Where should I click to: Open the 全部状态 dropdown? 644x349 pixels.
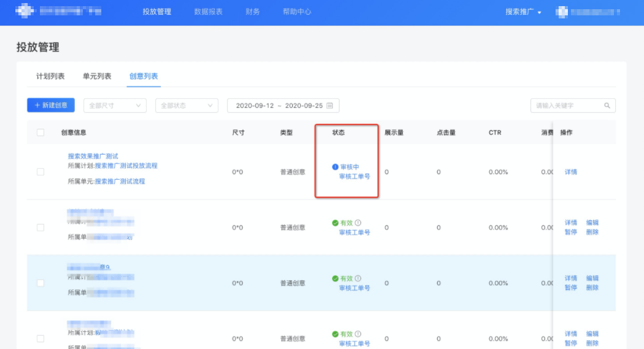[x=187, y=105]
